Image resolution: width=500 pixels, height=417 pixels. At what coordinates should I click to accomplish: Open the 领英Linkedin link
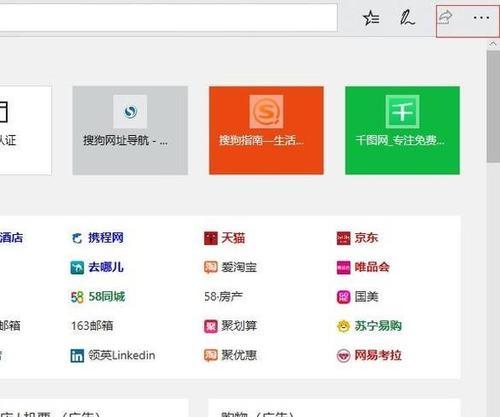pos(122,355)
